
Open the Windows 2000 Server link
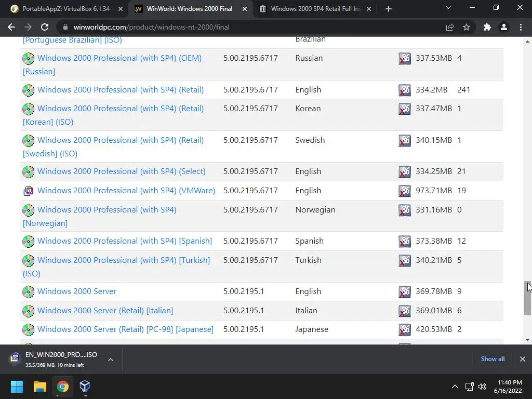tap(77, 291)
